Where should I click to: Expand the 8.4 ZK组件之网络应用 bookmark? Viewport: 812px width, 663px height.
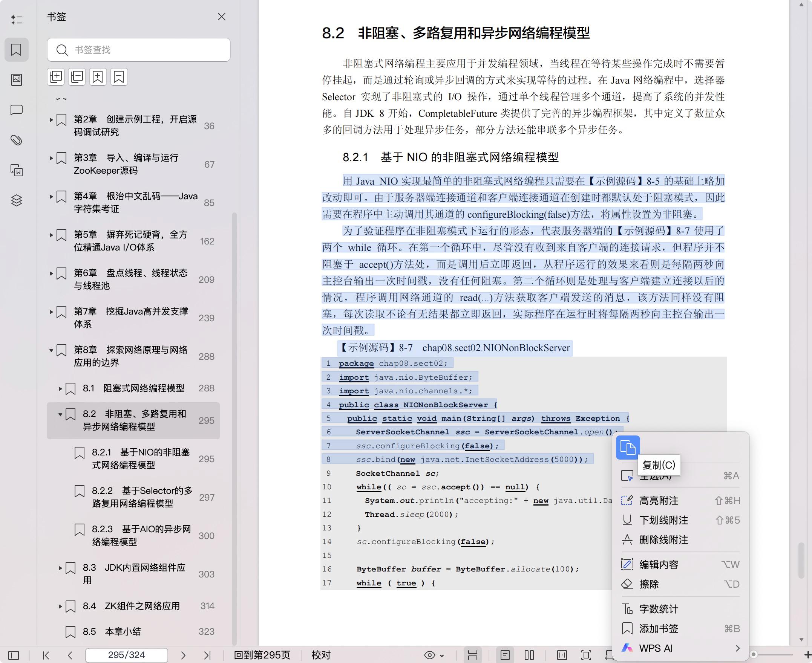pyautogui.click(x=60, y=606)
